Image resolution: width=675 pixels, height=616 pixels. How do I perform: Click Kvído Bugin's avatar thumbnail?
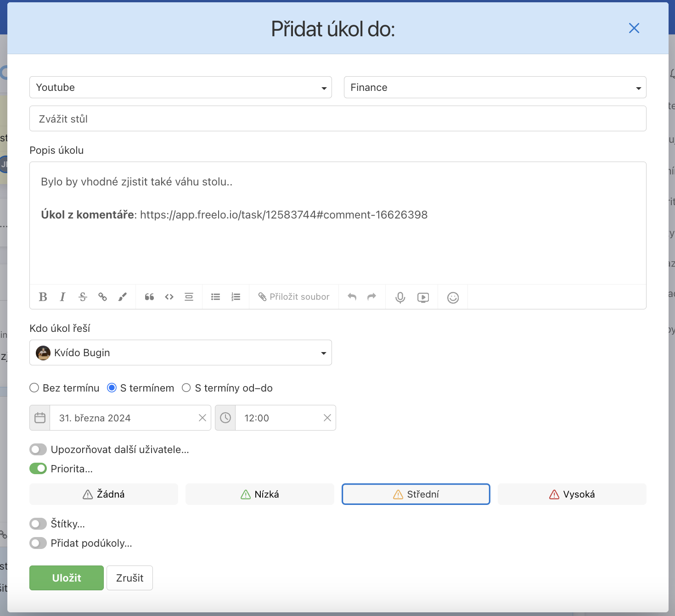coord(43,353)
